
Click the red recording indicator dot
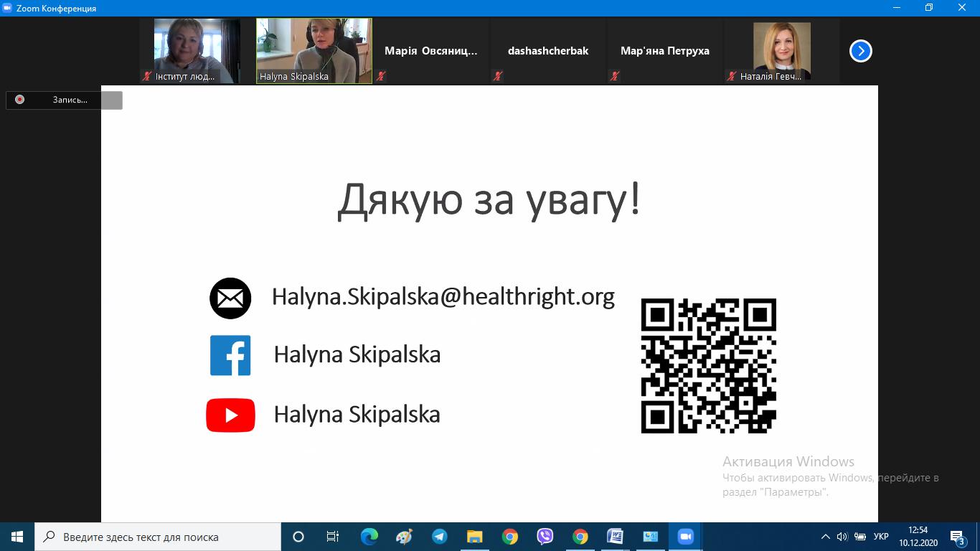[x=20, y=100]
